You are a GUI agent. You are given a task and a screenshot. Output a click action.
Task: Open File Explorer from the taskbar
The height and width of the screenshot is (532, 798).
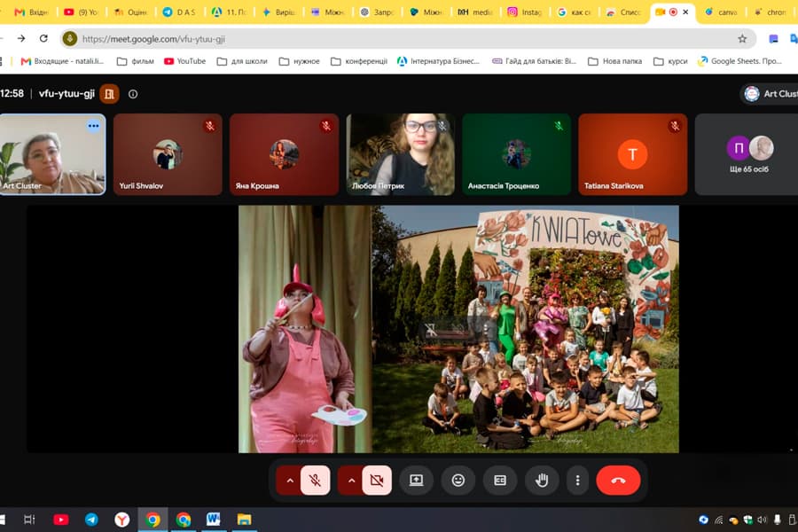point(245,520)
